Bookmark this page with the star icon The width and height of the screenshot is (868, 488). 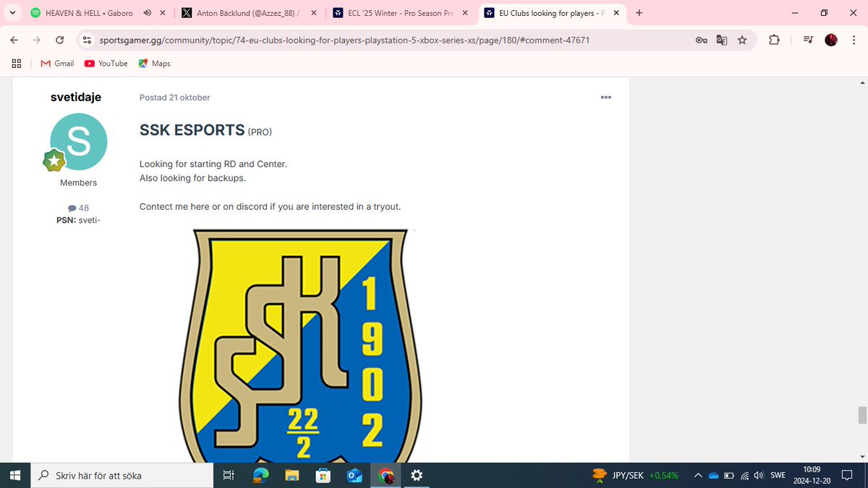pos(742,40)
